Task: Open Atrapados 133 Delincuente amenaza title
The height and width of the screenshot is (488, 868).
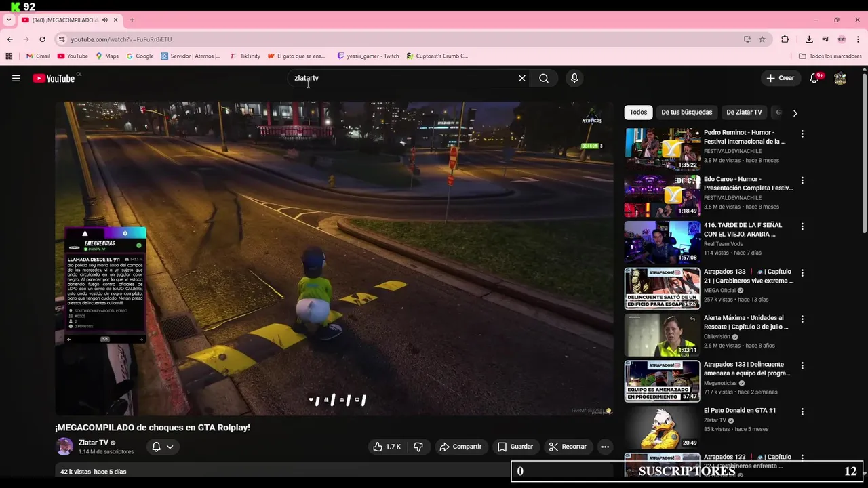Action: 747,369
